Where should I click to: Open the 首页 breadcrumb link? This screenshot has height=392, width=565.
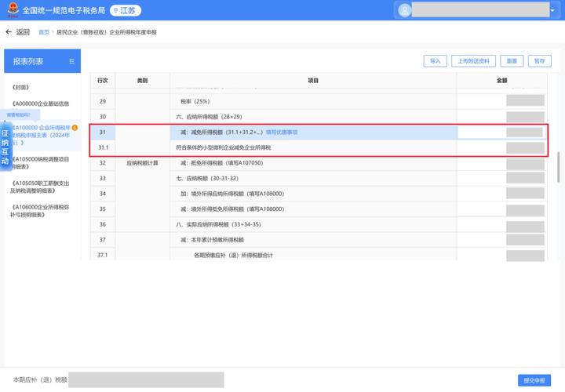[44, 32]
